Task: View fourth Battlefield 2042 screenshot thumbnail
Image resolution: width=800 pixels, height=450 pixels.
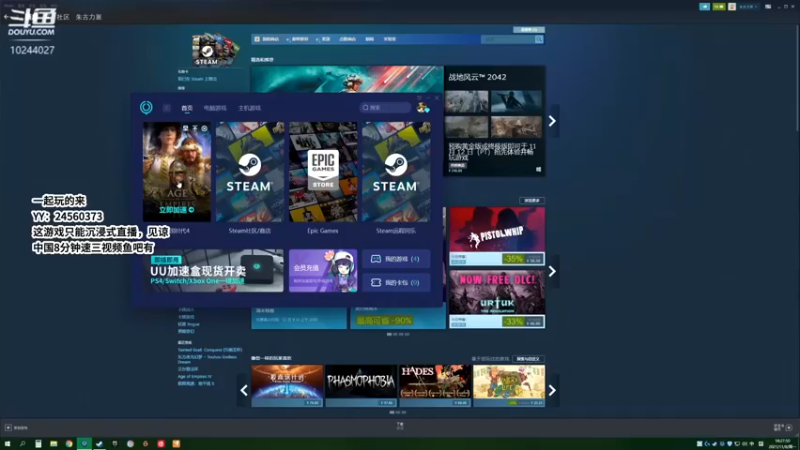Action: tap(516, 127)
